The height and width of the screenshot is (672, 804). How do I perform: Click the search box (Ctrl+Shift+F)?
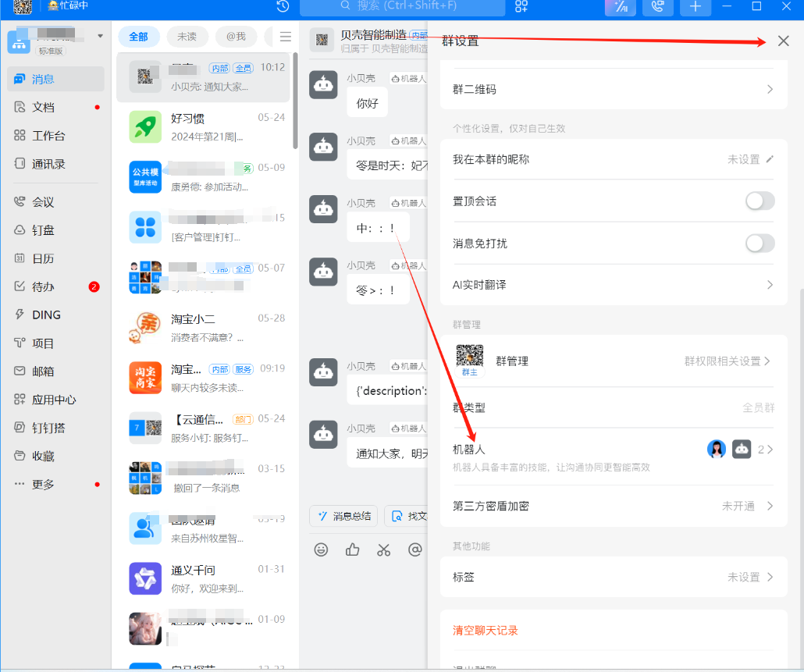403,7
